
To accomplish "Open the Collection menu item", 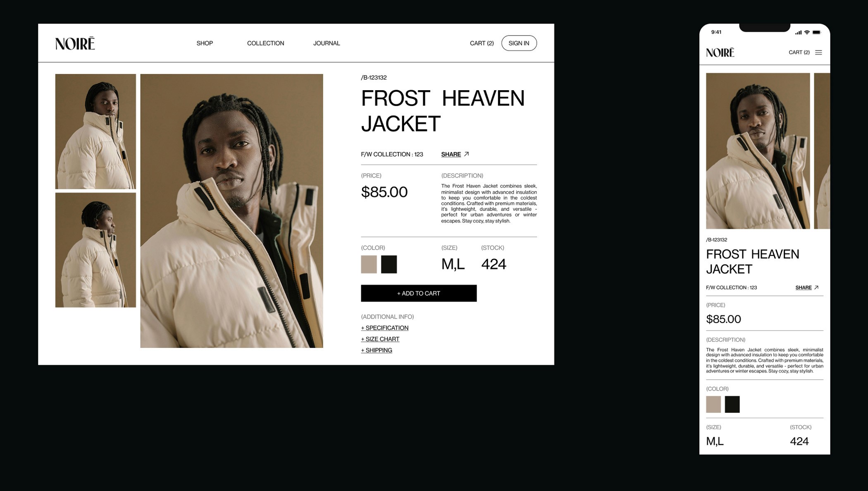I will (265, 43).
